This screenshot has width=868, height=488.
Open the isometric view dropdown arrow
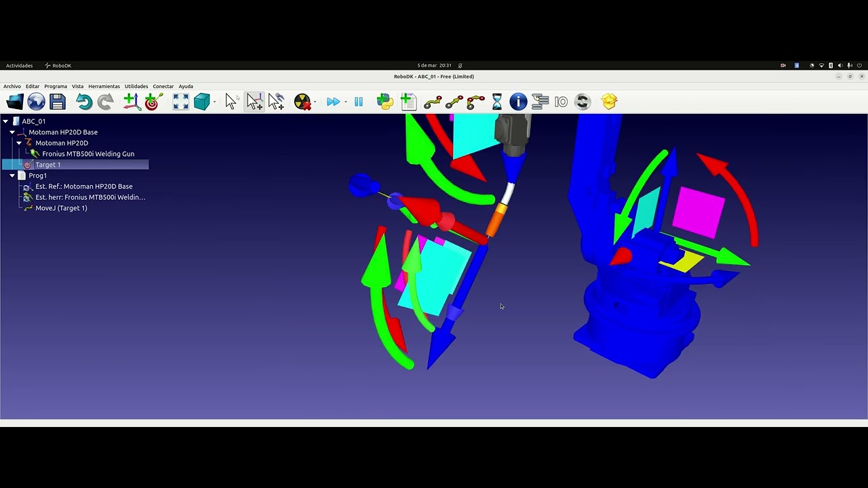point(214,102)
